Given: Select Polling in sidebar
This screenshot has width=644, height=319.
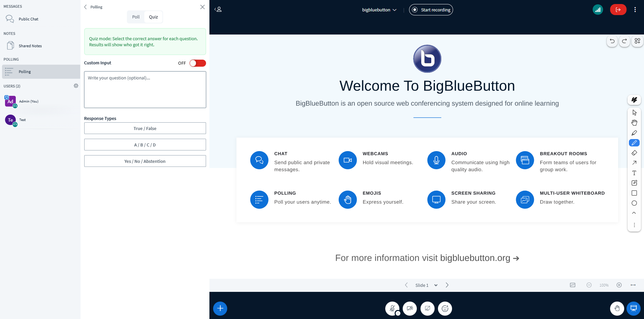Looking at the screenshot, I should (x=40, y=72).
